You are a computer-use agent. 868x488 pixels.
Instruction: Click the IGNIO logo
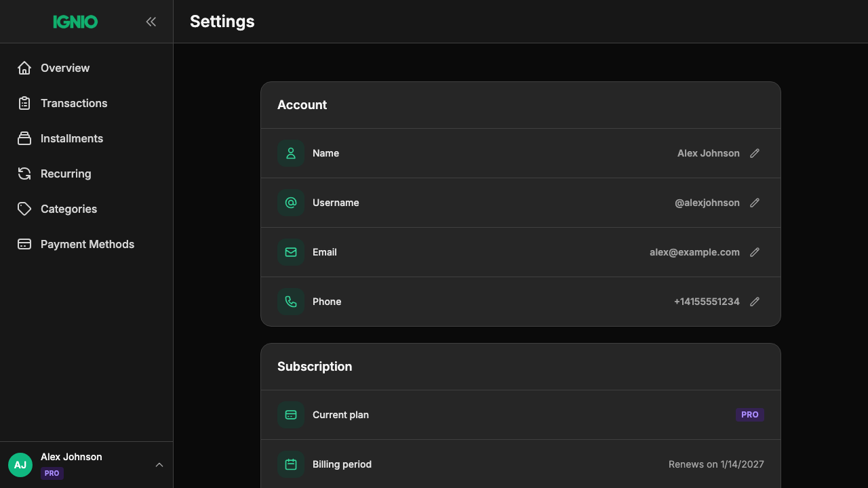pos(75,22)
